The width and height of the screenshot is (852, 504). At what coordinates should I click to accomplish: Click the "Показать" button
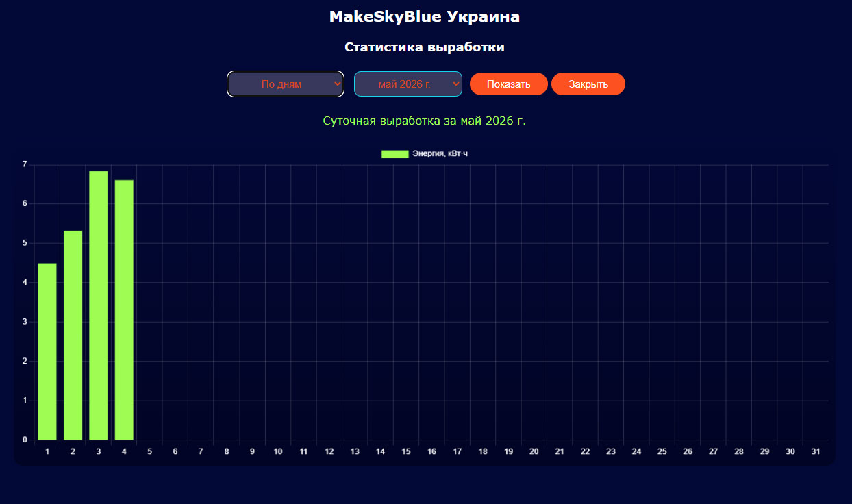(x=509, y=84)
